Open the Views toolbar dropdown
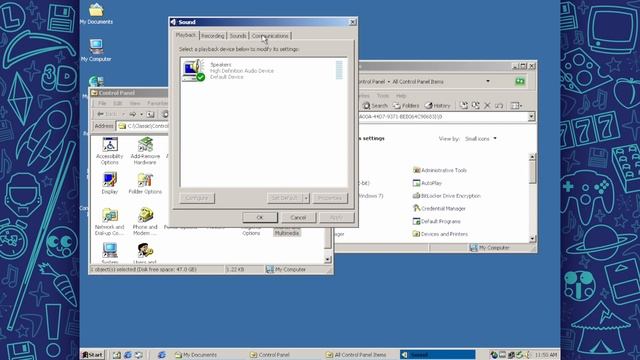640x360 pixels. (516, 106)
